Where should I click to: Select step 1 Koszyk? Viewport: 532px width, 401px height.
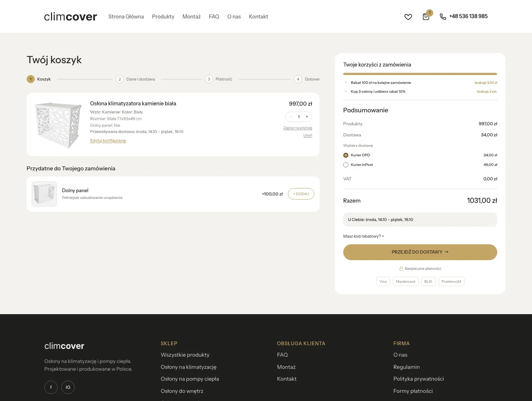point(39,79)
